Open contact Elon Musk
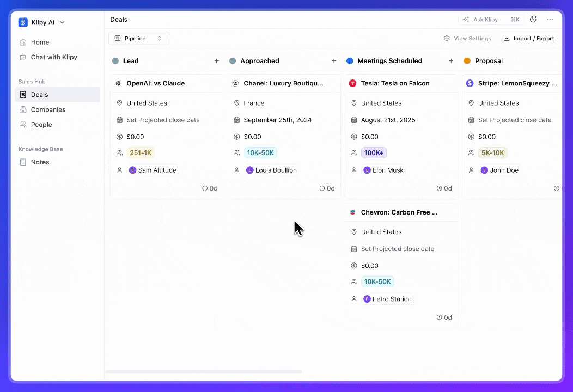This screenshot has height=392, width=573. [383, 170]
